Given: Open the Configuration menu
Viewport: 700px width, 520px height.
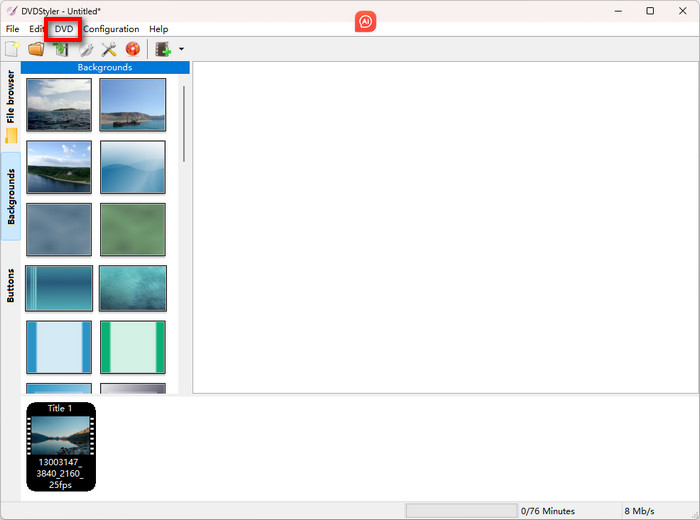Looking at the screenshot, I should (111, 29).
